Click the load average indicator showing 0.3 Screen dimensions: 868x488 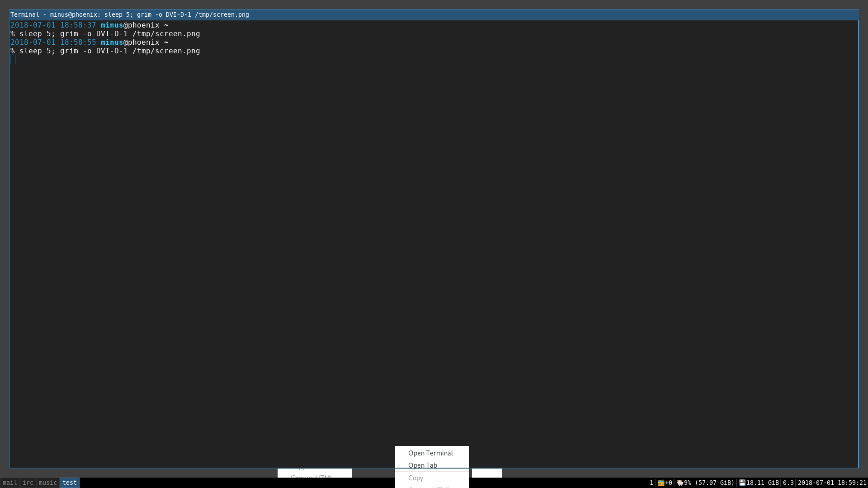[788, 483]
